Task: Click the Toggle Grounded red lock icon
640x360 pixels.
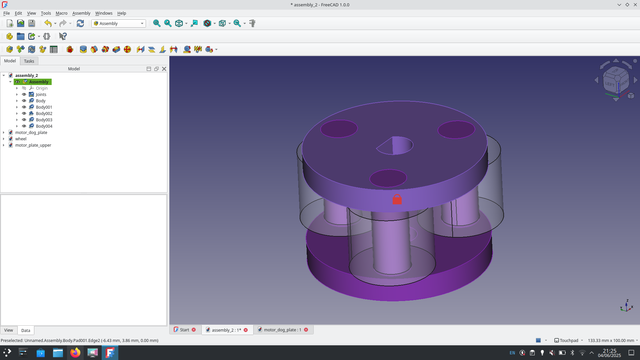Action: click(x=70, y=49)
